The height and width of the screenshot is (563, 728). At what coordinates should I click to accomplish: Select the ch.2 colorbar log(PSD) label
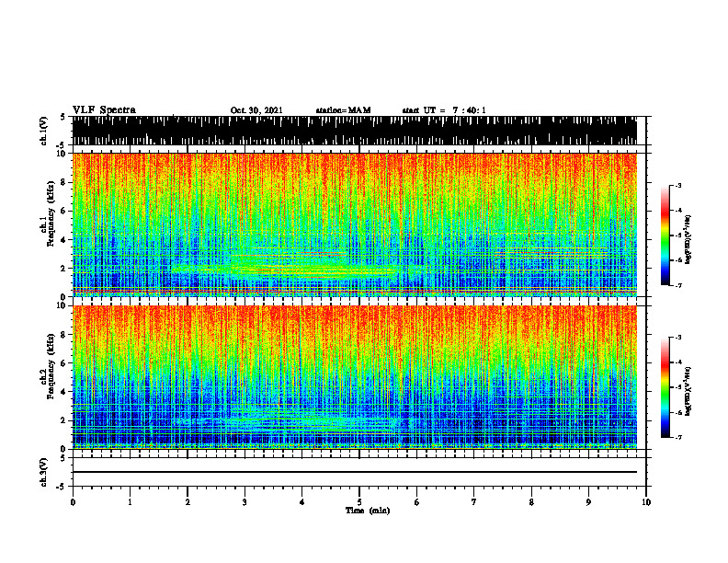[x=688, y=390]
